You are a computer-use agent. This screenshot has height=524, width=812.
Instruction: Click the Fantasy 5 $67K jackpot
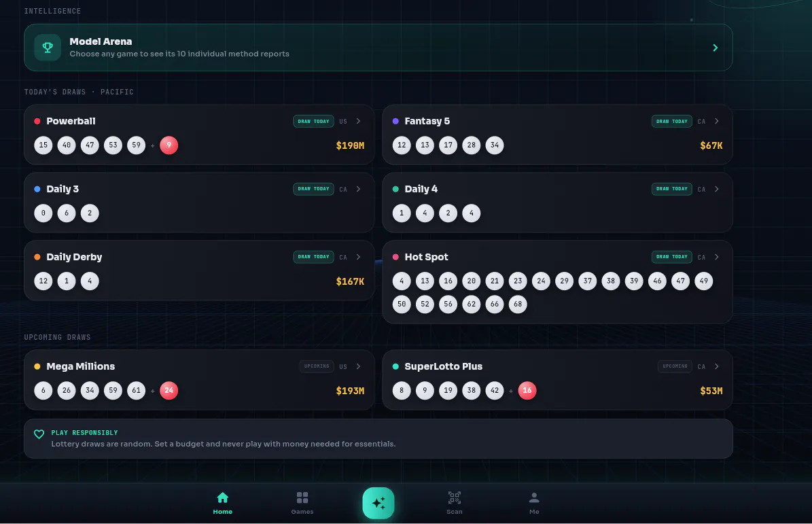click(x=711, y=145)
